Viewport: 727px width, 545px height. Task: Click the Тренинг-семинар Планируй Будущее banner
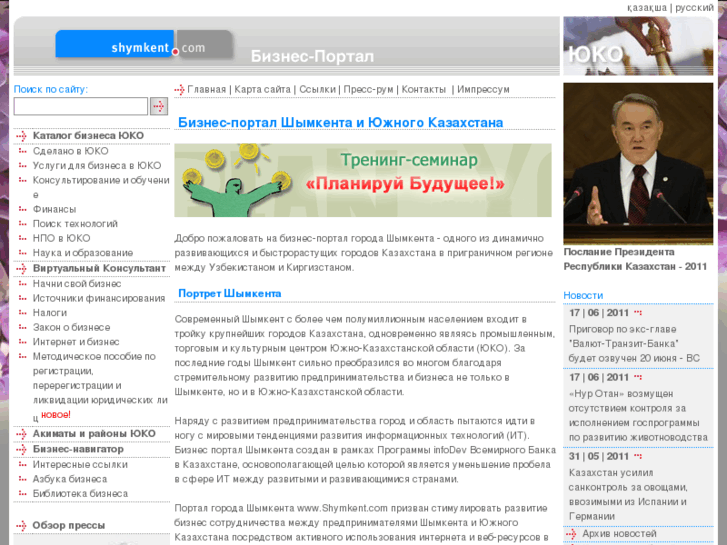(x=363, y=180)
